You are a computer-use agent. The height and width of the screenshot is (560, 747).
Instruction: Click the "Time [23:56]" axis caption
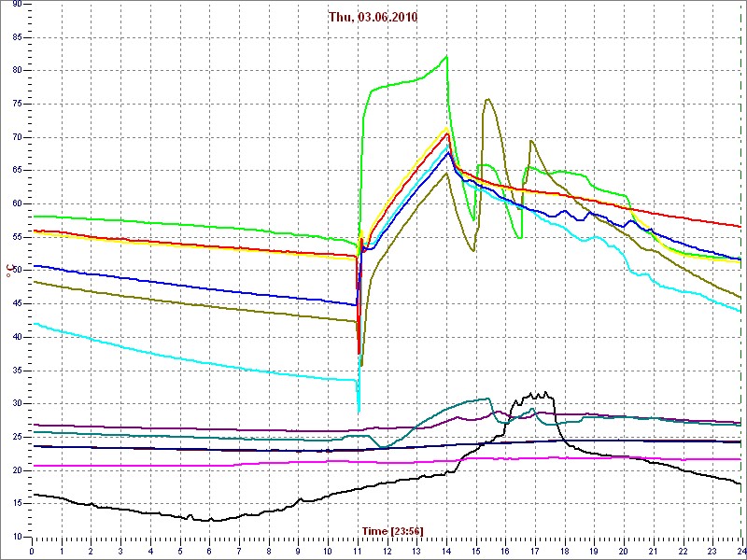(x=392, y=530)
